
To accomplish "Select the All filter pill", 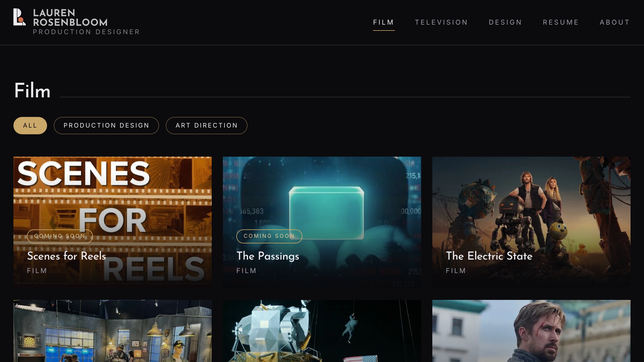I will 30,126.
